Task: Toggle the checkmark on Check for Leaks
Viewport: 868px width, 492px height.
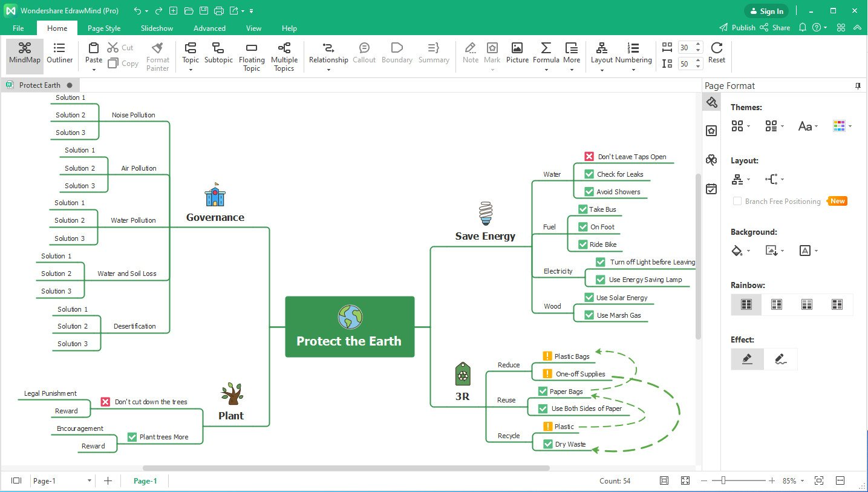Action: coord(589,174)
